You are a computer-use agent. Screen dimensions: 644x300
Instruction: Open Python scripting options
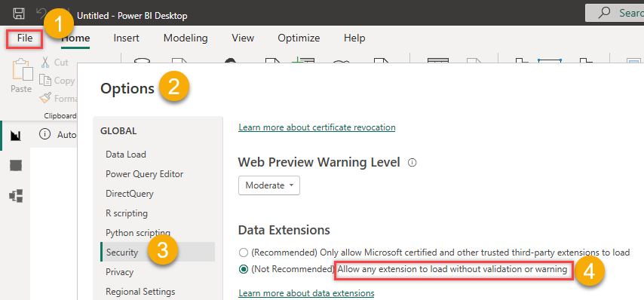pos(137,233)
